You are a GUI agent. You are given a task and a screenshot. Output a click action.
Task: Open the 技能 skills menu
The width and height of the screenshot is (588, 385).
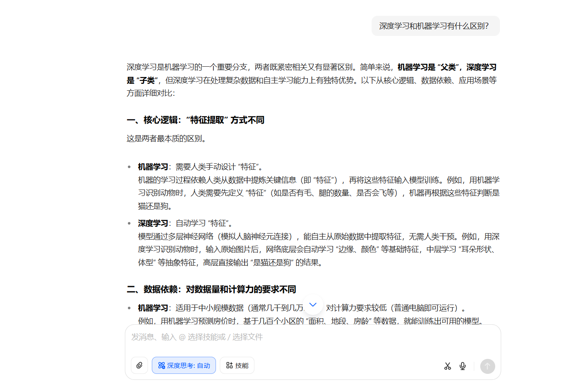[x=237, y=365]
